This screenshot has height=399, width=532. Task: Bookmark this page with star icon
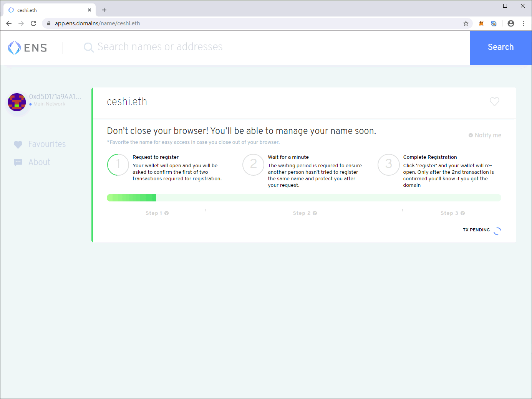tap(466, 23)
